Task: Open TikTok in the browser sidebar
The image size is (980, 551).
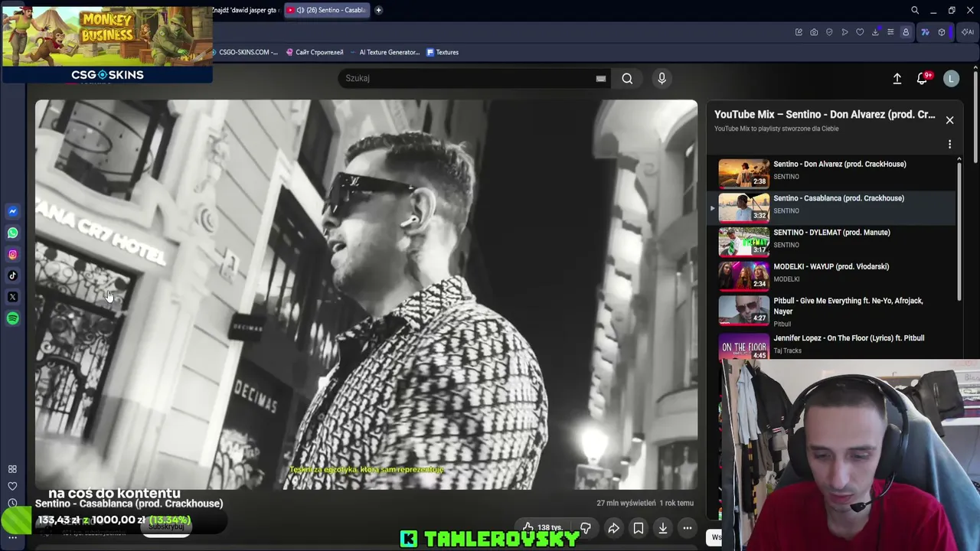Action: pos(12,275)
